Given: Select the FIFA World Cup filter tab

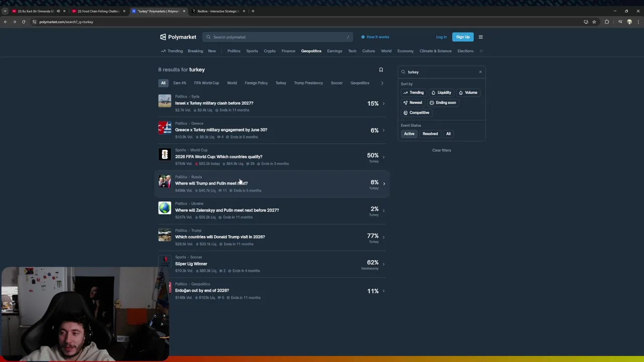Looking at the screenshot, I should click(x=206, y=83).
